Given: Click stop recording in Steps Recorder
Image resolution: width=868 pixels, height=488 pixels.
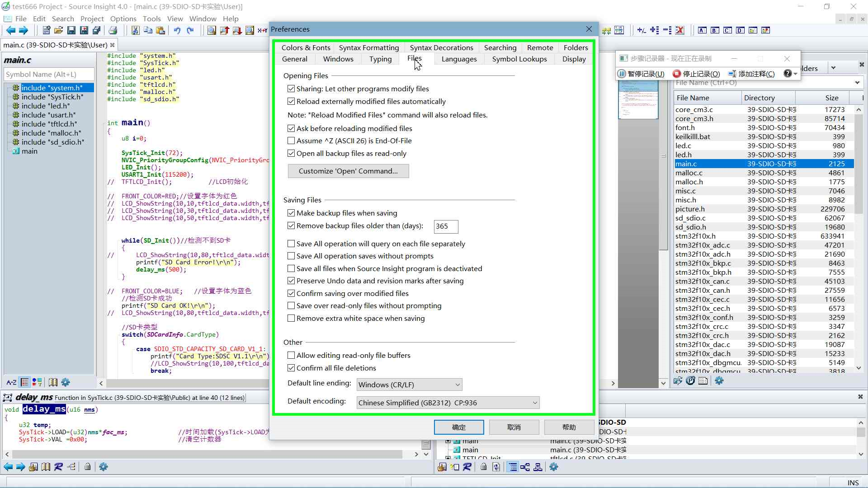Looking at the screenshot, I should tap(696, 74).
